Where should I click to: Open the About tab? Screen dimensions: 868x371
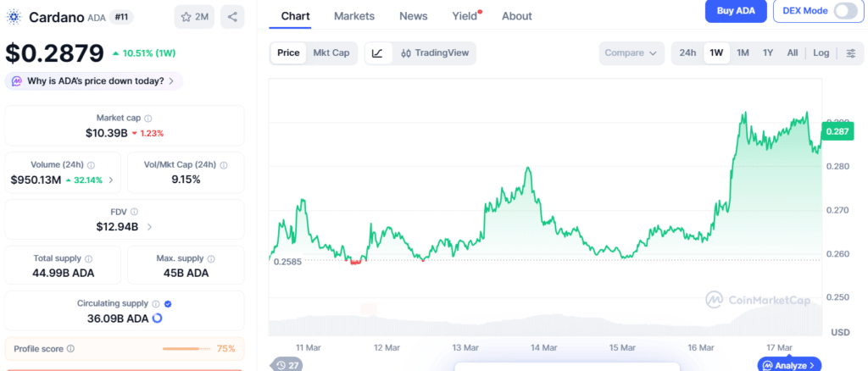(517, 16)
